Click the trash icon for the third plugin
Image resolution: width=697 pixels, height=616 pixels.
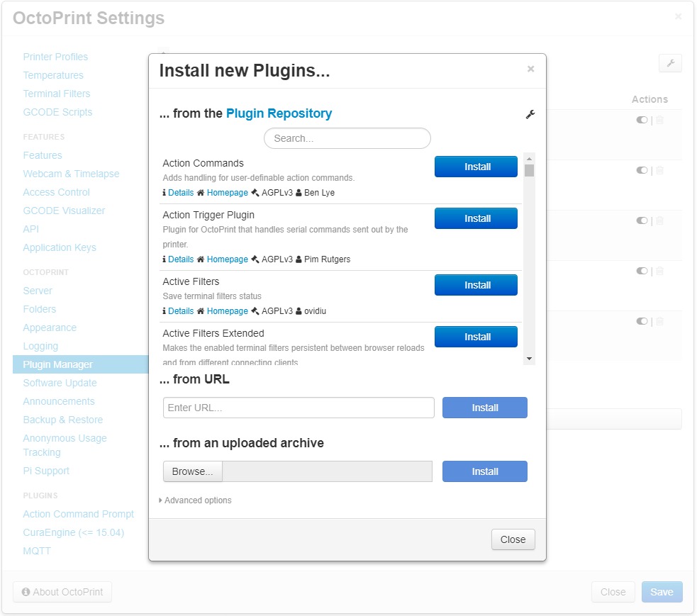click(659, 220)
